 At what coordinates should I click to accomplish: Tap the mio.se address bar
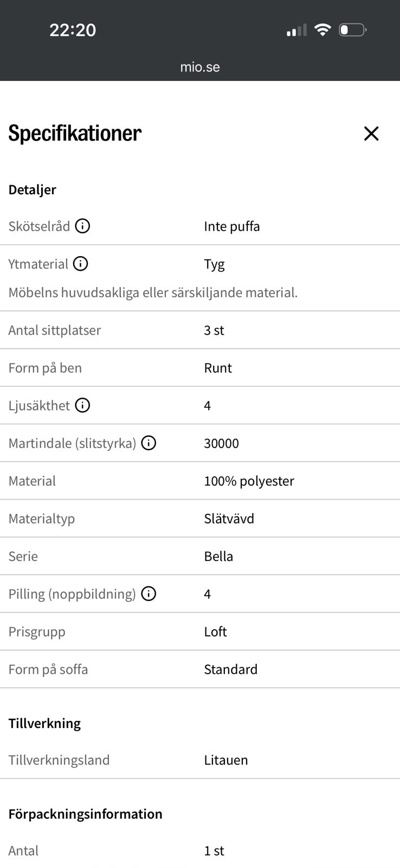(x=200, y=67)
